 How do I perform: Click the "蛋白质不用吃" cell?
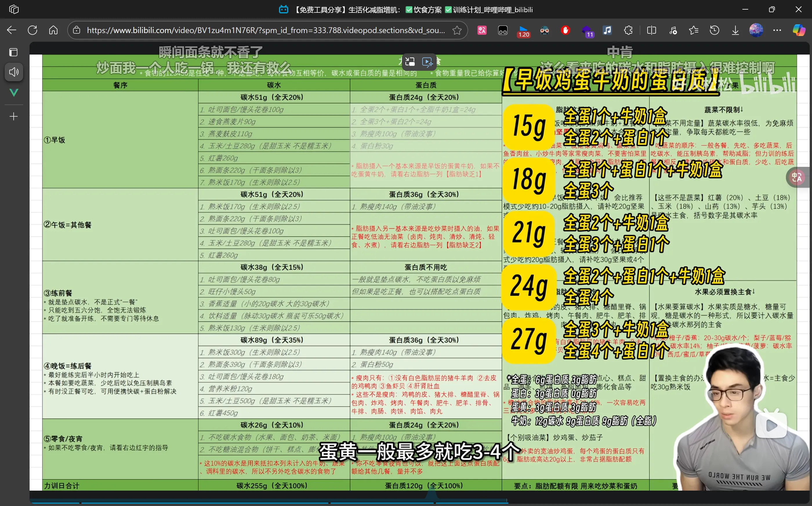tap(426, 267)
